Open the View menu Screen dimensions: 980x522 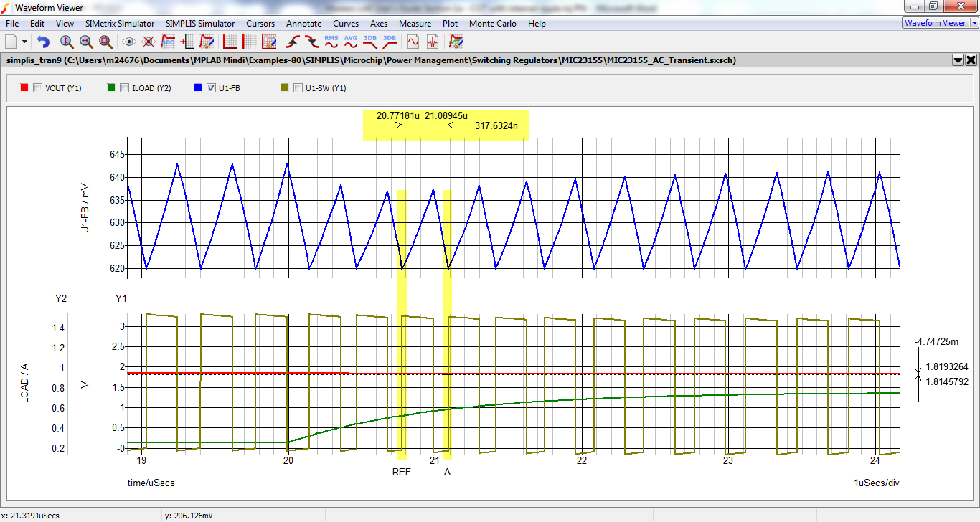(65, 24)
